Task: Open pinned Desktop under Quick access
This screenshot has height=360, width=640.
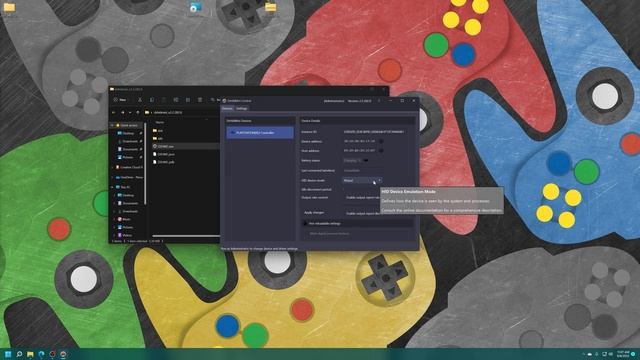Action: (128, 133)
